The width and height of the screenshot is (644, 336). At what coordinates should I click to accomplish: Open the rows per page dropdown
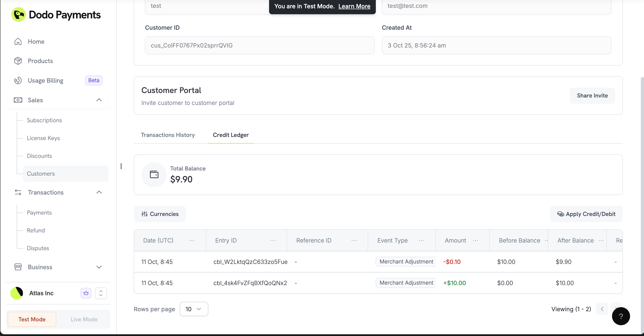[x=194, y=309]
